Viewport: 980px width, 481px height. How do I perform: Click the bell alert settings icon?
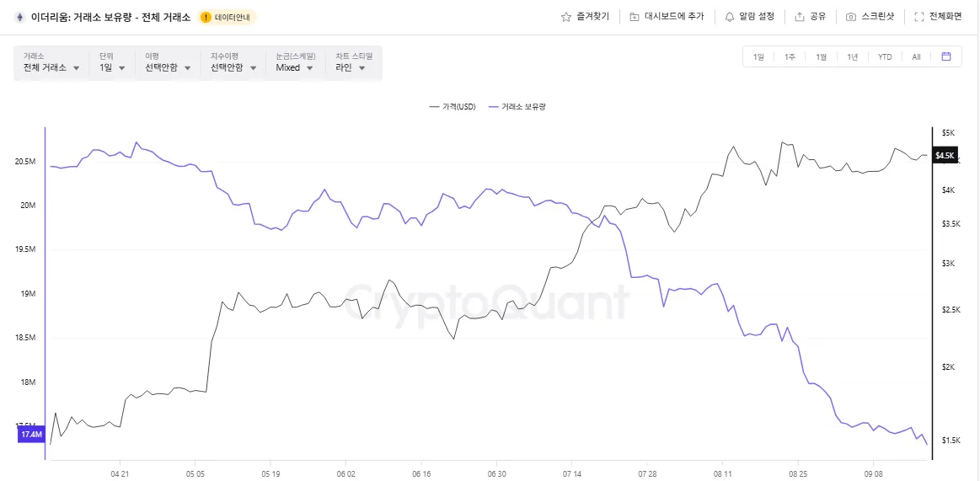coord(729,17)
